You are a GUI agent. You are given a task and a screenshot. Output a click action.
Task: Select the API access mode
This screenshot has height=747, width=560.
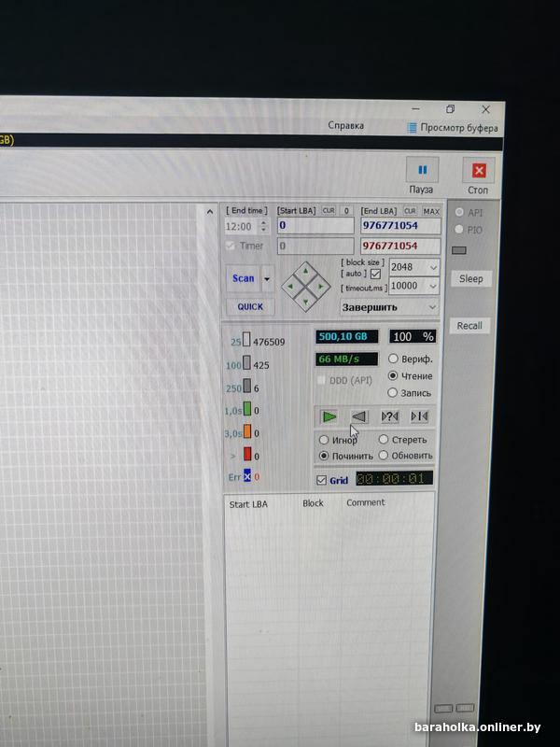[x=459, y=213]
